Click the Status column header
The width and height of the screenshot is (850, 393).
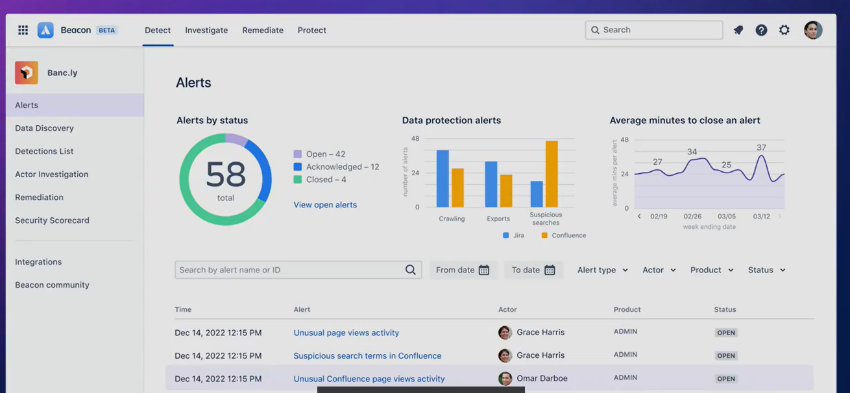point(725,310)
